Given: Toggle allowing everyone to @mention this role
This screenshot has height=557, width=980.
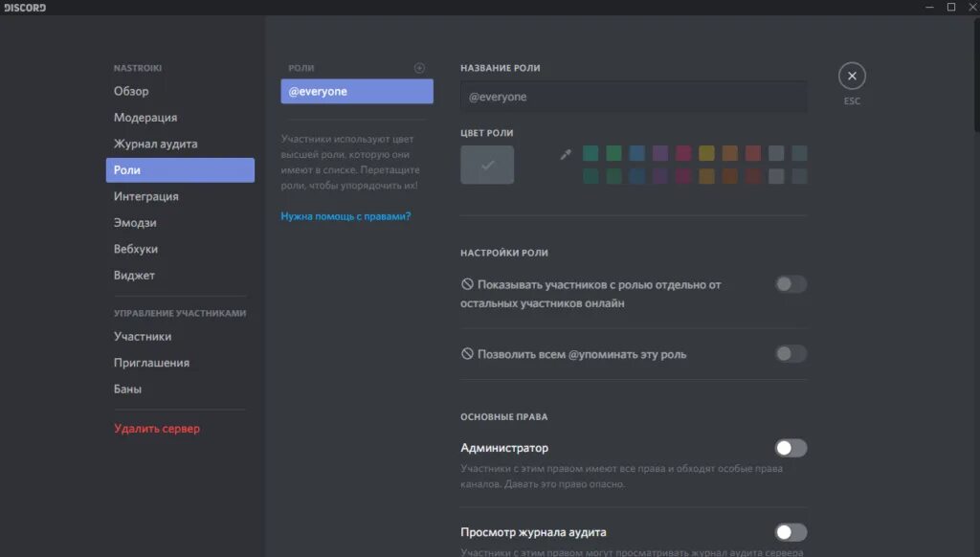Looking at the screenshot, I should click(791, 354).
